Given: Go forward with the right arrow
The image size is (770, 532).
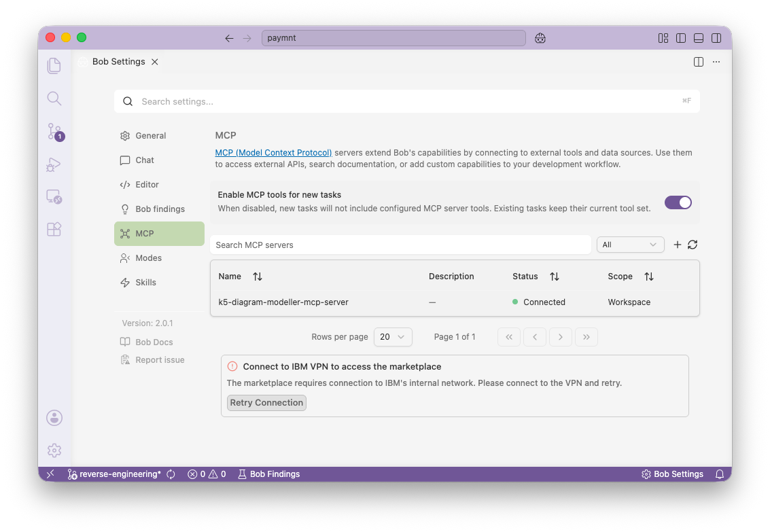Looking at the screenshot, I should pyautogui.click(x=247, y=38).
